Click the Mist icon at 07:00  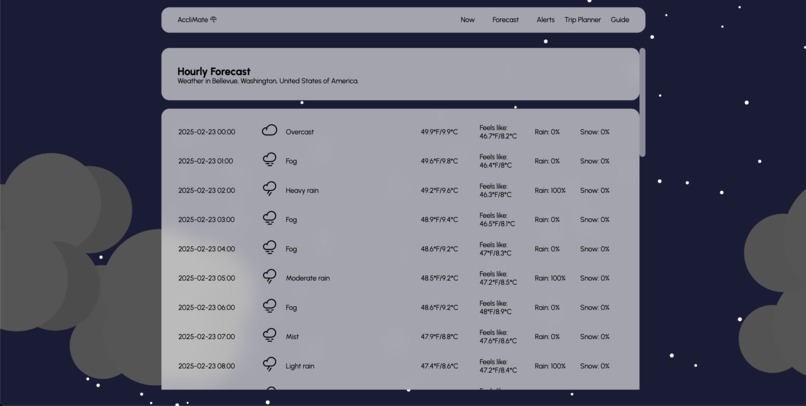[269, 336]
